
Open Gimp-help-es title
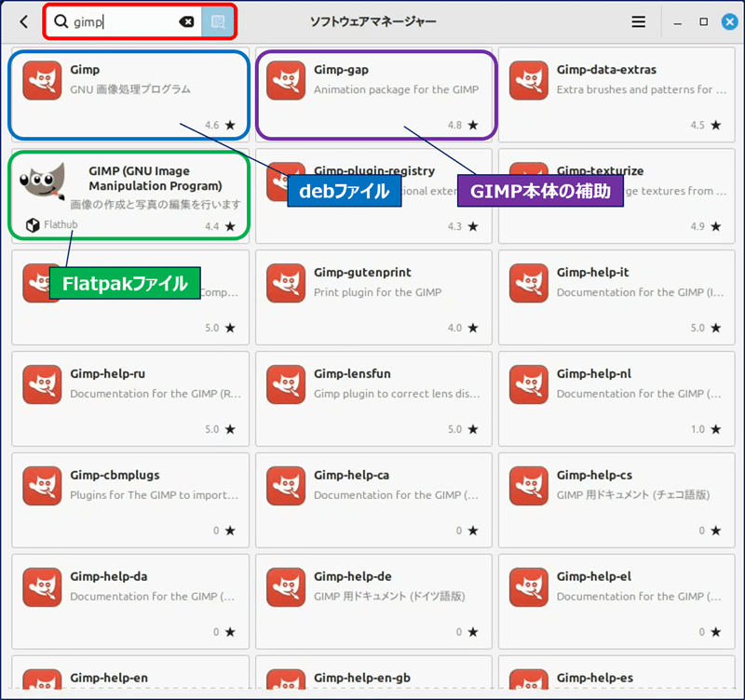pyautogui.click(x=595, y=679)
